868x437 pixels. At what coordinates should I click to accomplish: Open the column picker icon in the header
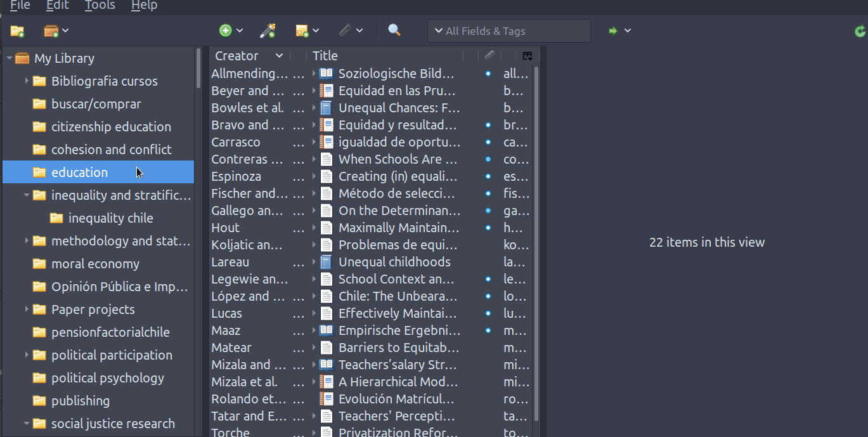528,56
